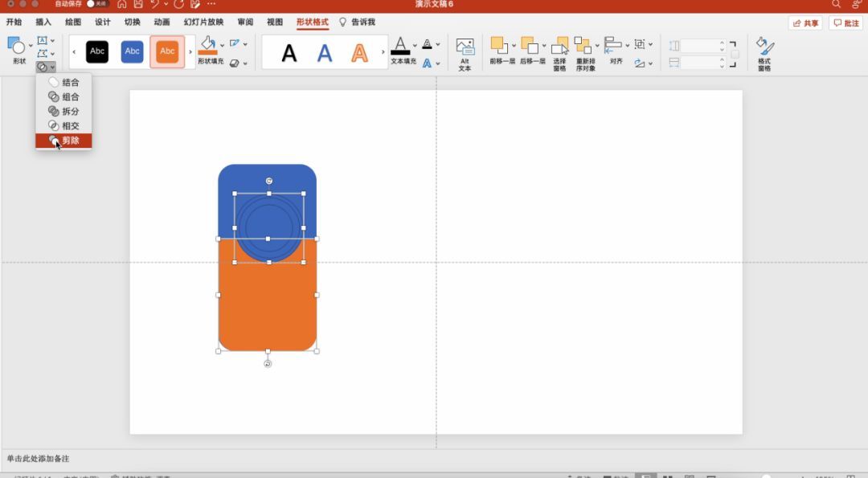
Task: Apply the orange Abc shape style
Action: [167, 51]
